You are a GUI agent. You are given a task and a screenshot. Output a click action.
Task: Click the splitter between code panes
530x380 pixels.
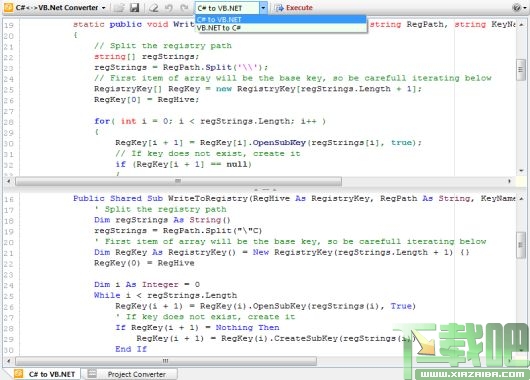tap(265, 189)
